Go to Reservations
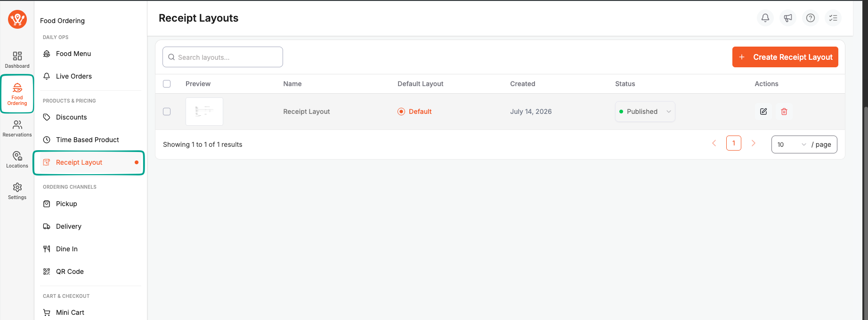The height and width of the screenshot is (320, 868). [x=17, y=128]
